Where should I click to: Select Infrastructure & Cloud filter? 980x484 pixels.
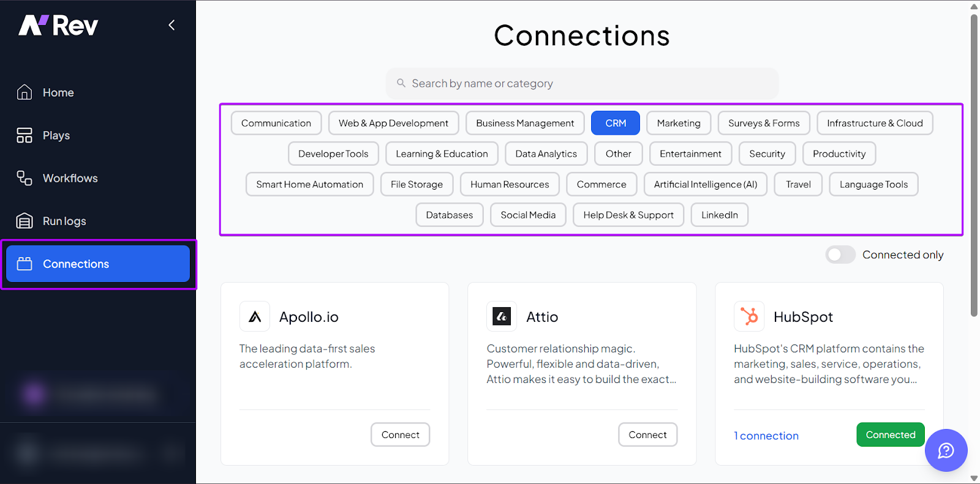(875, 123)
